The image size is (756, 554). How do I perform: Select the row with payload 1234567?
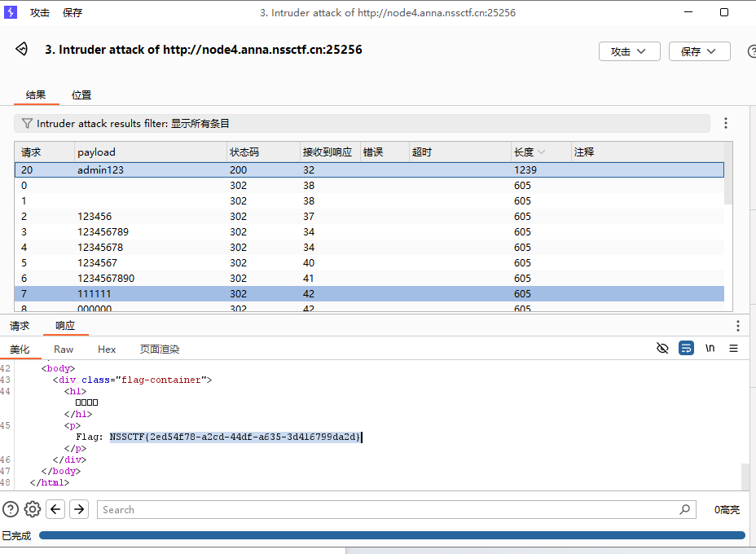[369, 263]
